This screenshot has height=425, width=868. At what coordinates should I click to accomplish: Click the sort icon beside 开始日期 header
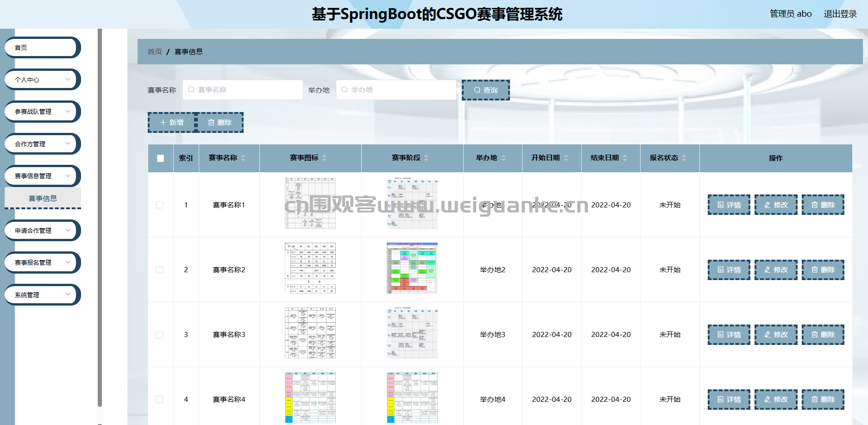[566, 158]
